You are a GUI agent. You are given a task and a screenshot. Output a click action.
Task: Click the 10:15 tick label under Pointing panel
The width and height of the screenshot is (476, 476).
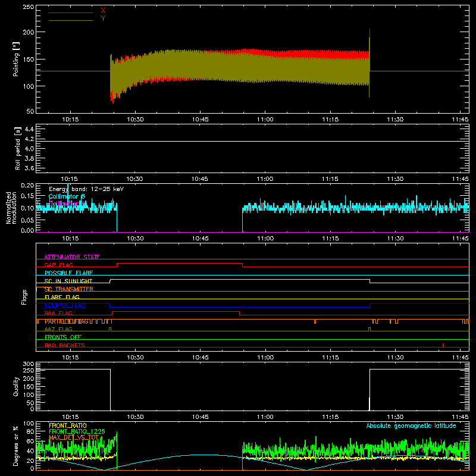click(x=70, y=120)
